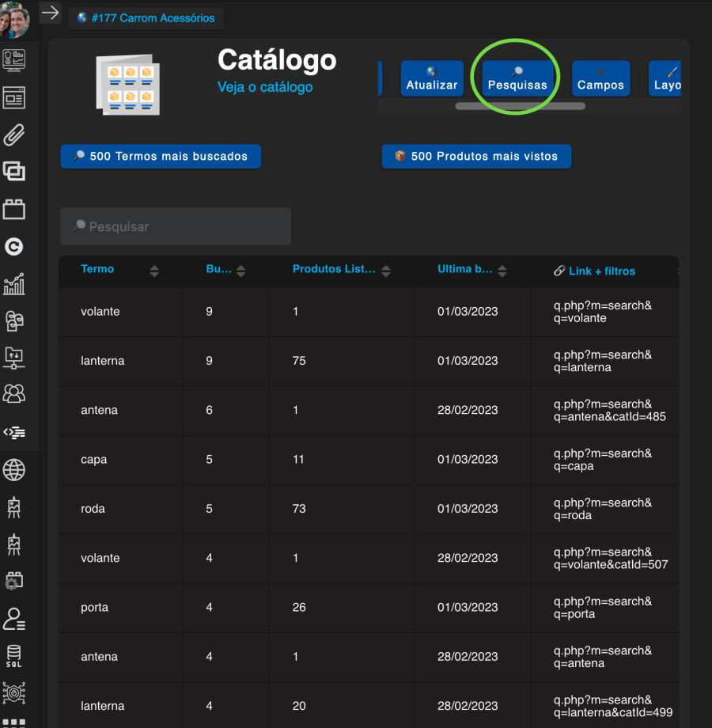Open 500 Produtos mais vistos
This screenshot has height=728, width=712.
click(476, 157)
